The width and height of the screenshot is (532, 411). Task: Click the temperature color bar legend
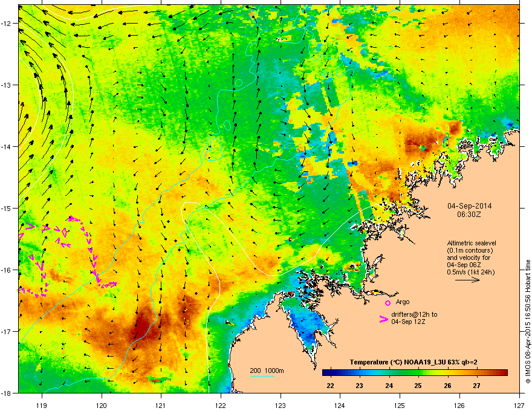pos(415,373)
